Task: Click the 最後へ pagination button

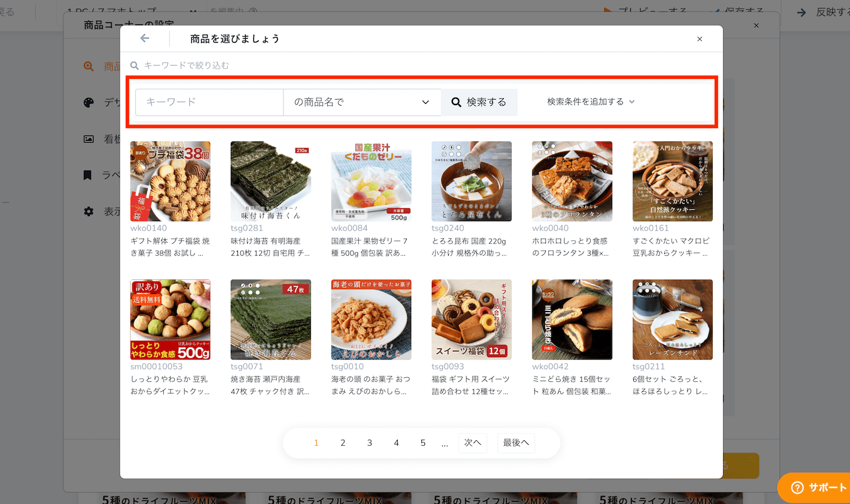Action: click(516, 443)
